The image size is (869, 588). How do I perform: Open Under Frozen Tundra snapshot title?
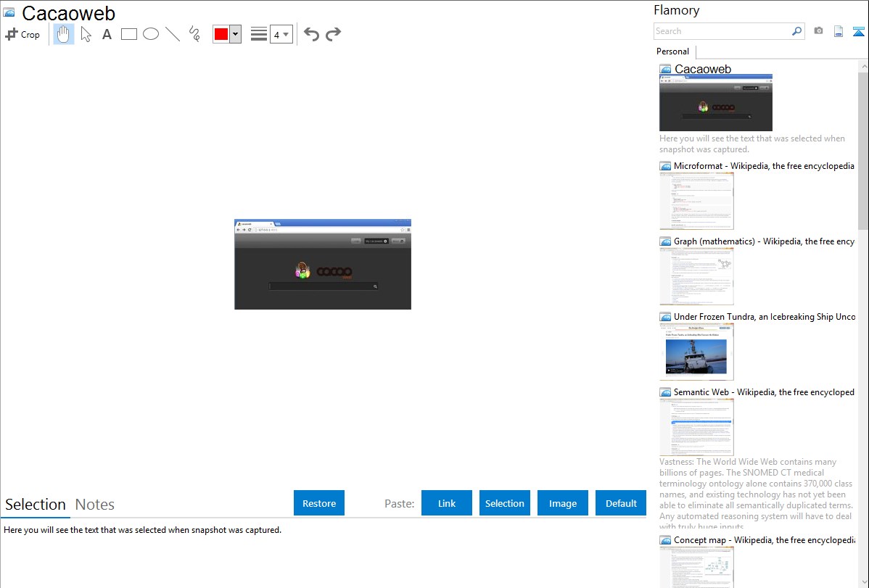click(x=765, y=316)
